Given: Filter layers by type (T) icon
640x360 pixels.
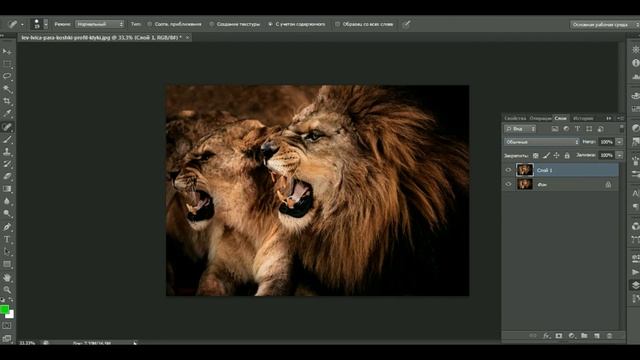Looking at the screenshot, I should (x=578, y=129).
